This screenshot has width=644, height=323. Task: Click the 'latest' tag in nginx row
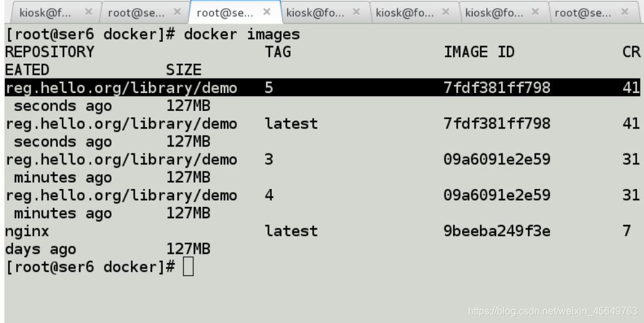point(291,231)
